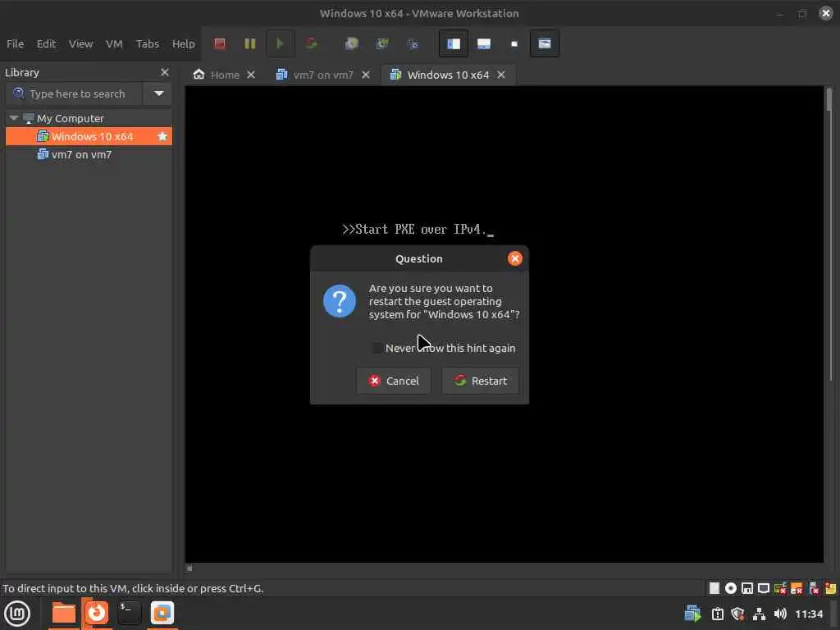Open the View menu

point(80,43)
